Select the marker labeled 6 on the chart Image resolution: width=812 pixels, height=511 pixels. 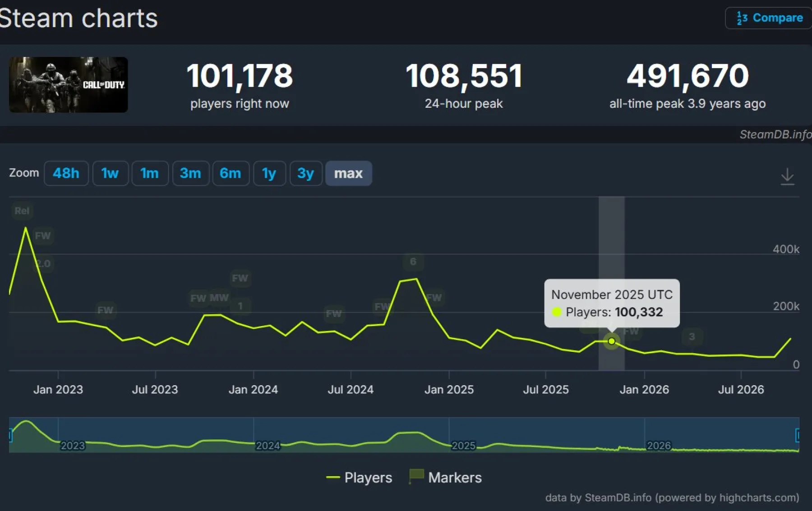click(x=413, y=262)
